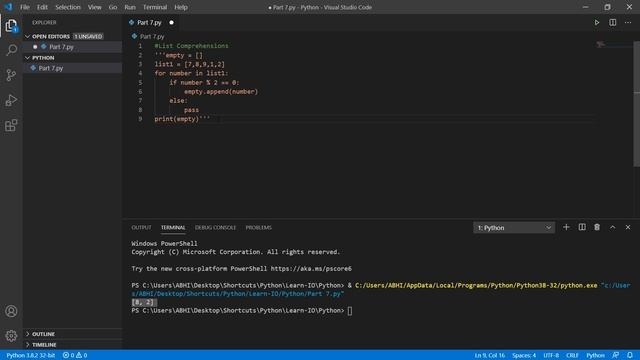Image resolution: width=640 pixels, height=360 pixels.
Task: Maximize the panel with up chevron
Action: pyautogui.click(x=613, y=227)
